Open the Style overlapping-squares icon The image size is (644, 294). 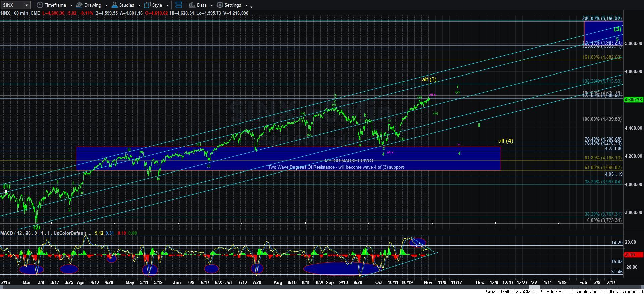click(147, 5)
